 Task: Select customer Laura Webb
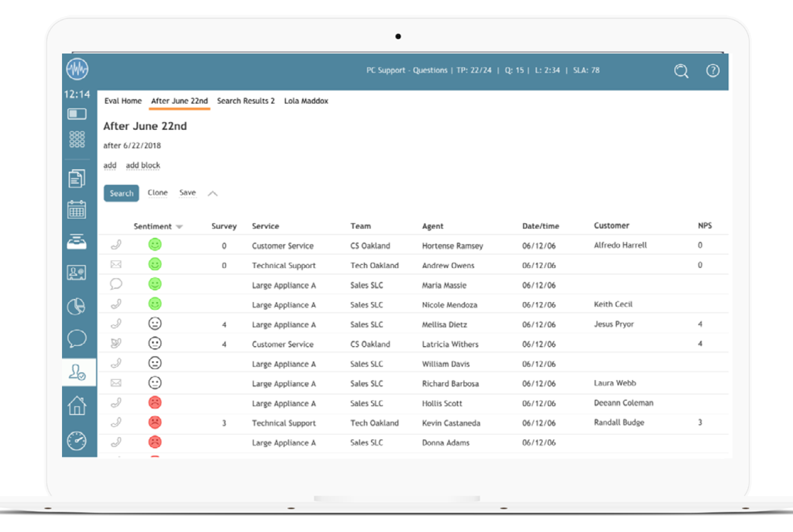tap(615, 383)
